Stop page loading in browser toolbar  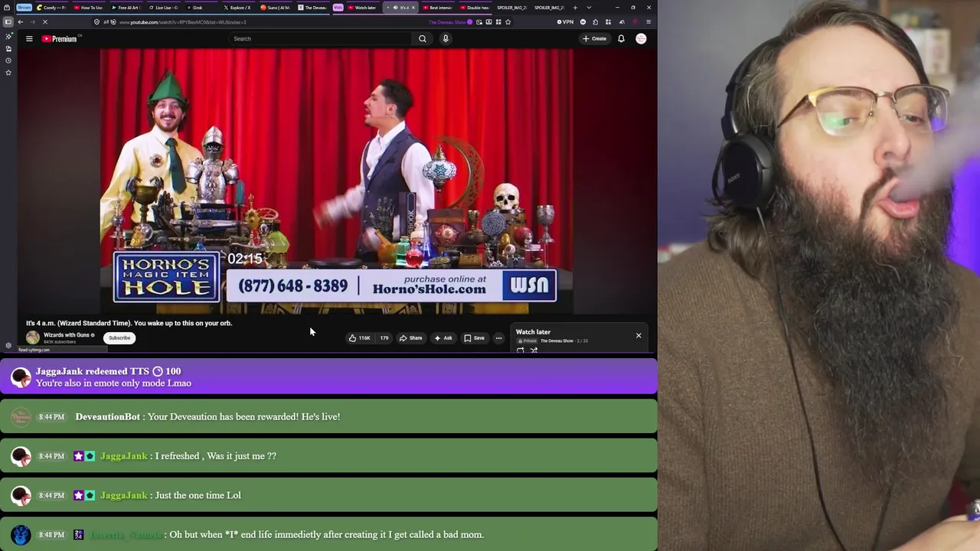(44, 21)
